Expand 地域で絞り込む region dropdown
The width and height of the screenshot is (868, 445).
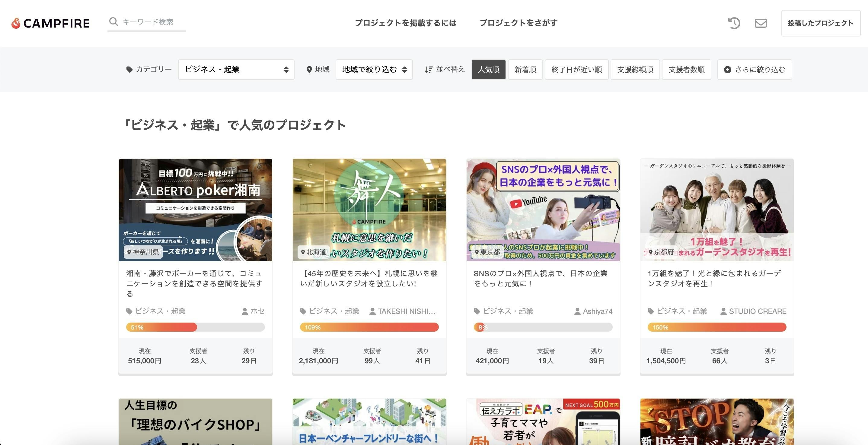(374, 70)
